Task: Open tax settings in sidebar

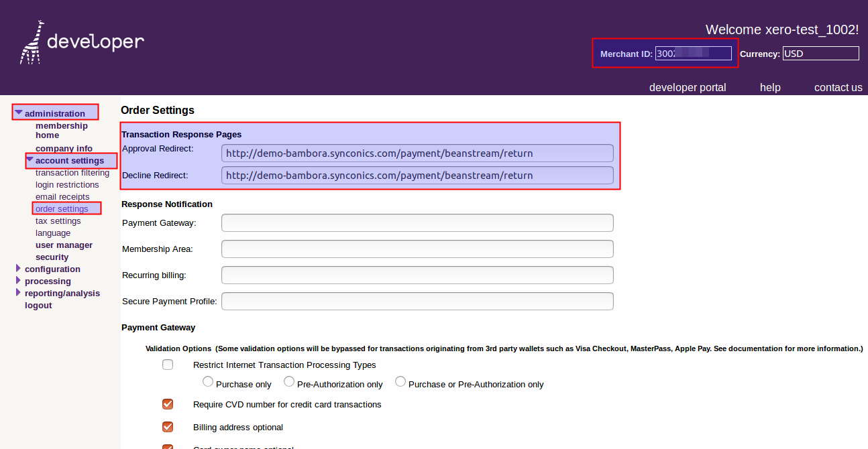Action: 58,221
